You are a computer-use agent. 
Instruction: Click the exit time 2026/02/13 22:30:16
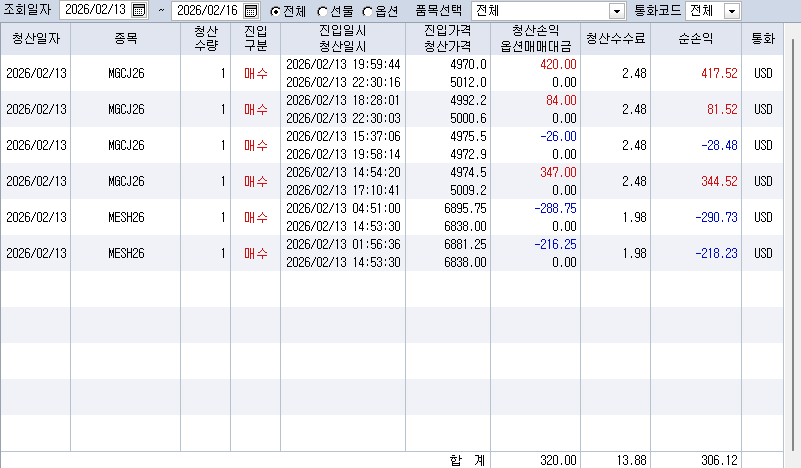[343, 82]
